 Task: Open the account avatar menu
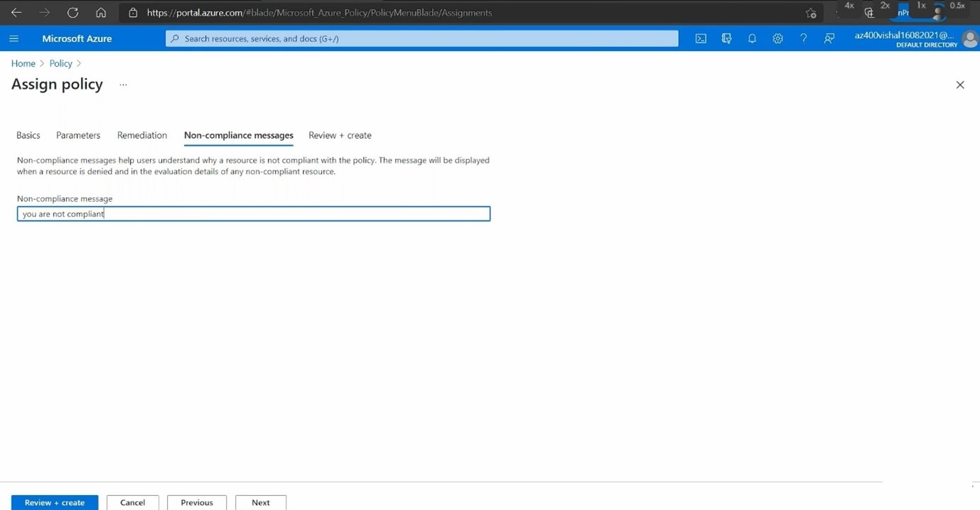969,39
